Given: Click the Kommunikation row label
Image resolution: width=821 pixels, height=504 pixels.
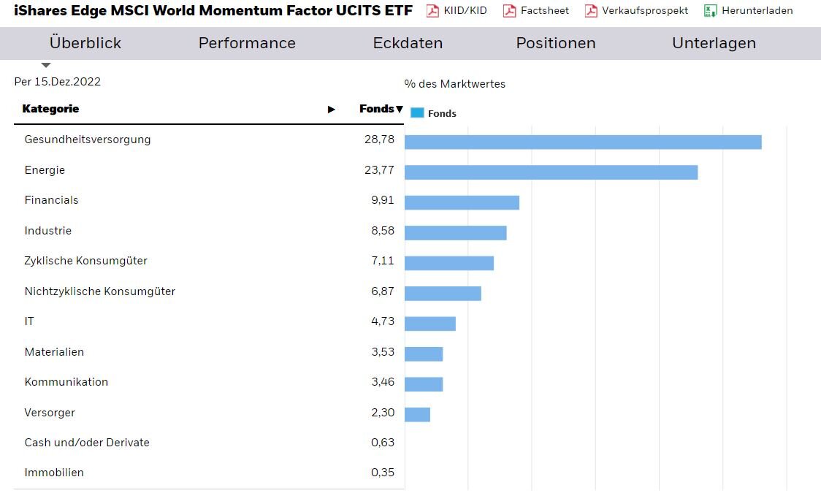Looking at the screenshot, I should click(x=66, y=382).
